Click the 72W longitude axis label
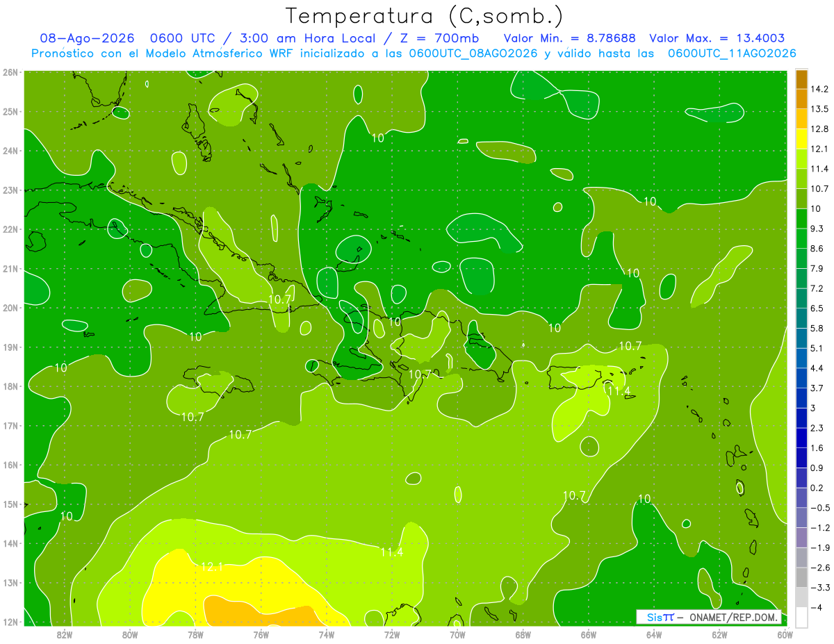 [x=392, y=634]
